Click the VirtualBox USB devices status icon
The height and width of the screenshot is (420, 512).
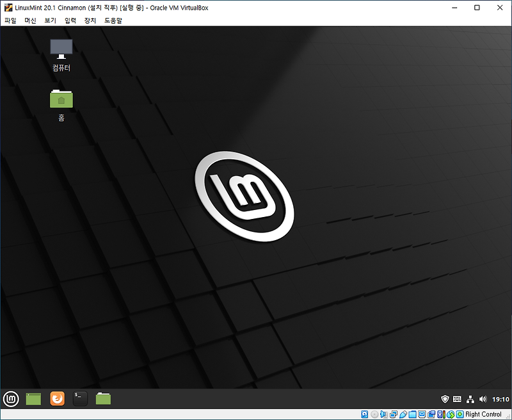[403, 414]
